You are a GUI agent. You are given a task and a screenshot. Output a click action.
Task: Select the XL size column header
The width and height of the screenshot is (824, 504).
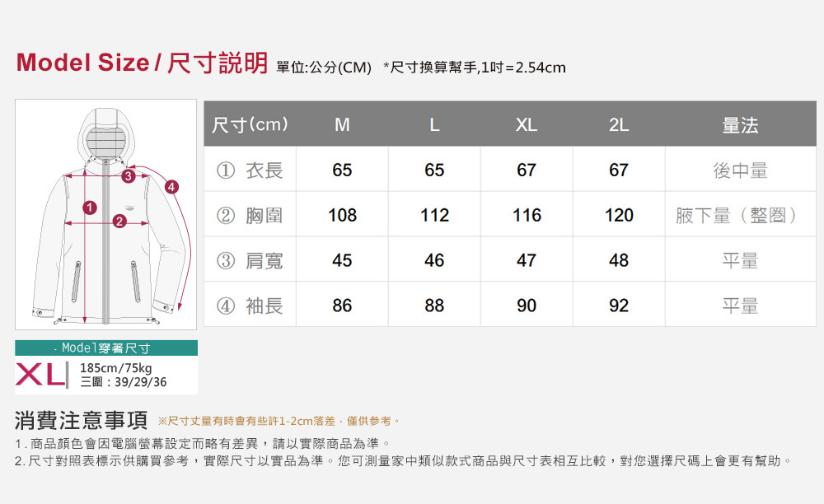pos(527,124)
